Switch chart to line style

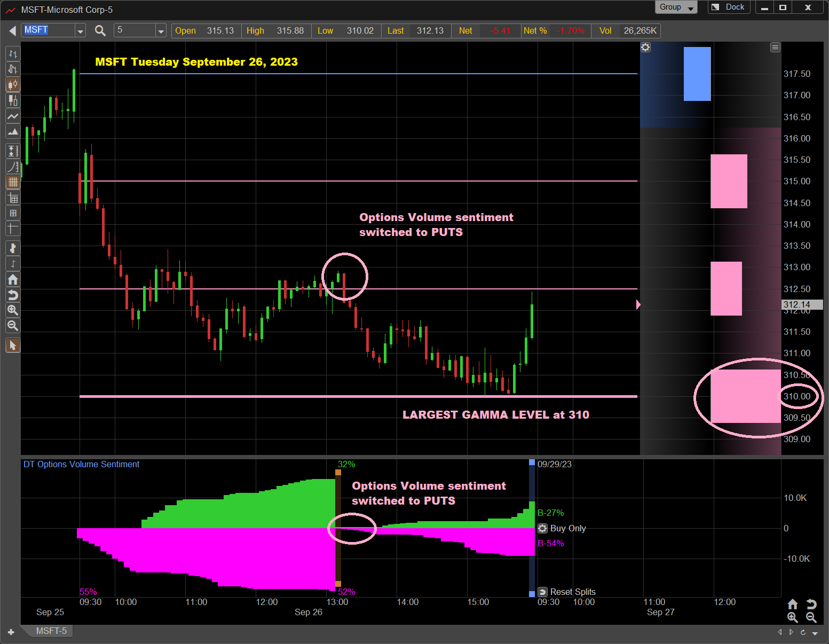click(x=13, y=116)
